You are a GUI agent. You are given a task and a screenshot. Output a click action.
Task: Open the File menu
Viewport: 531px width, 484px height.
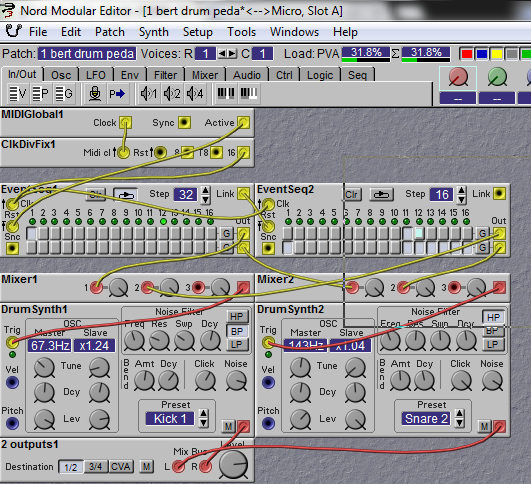click(x=38, y=32)
